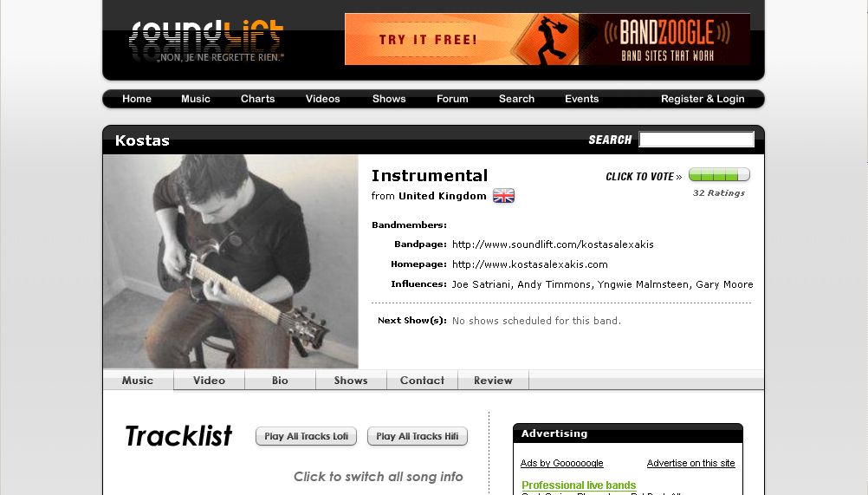Click Play All Tracks Lofi button

[x=306, y=436]
